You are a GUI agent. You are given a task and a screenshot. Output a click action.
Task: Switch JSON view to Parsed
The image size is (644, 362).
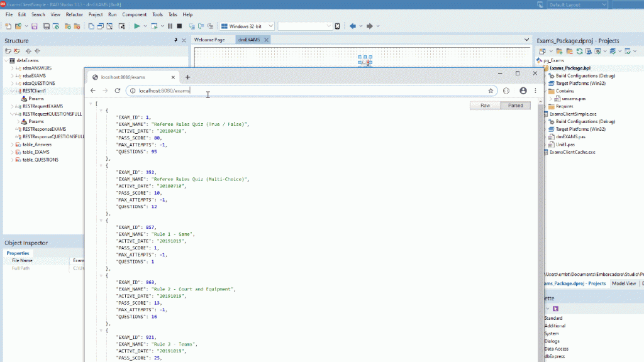[x=516, y=106]
